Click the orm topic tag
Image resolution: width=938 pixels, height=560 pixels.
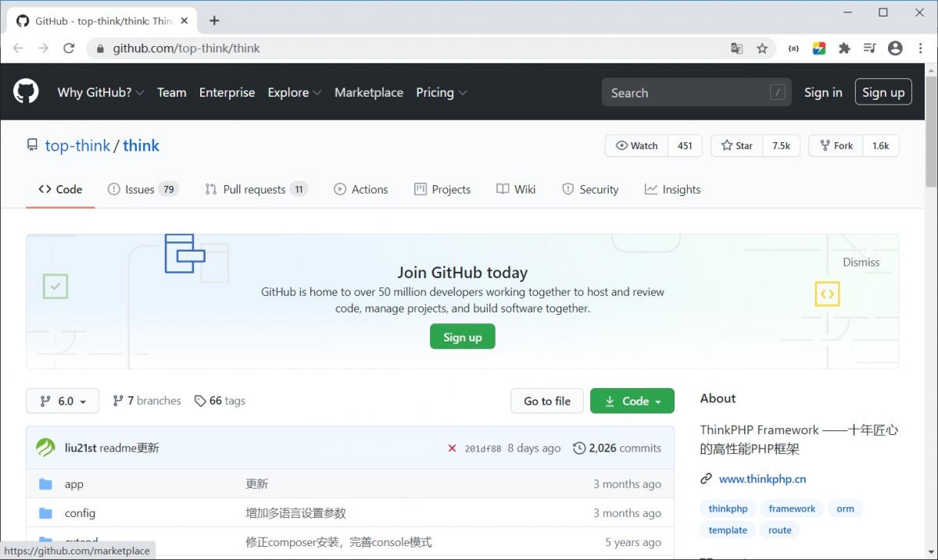pos(846,508)
